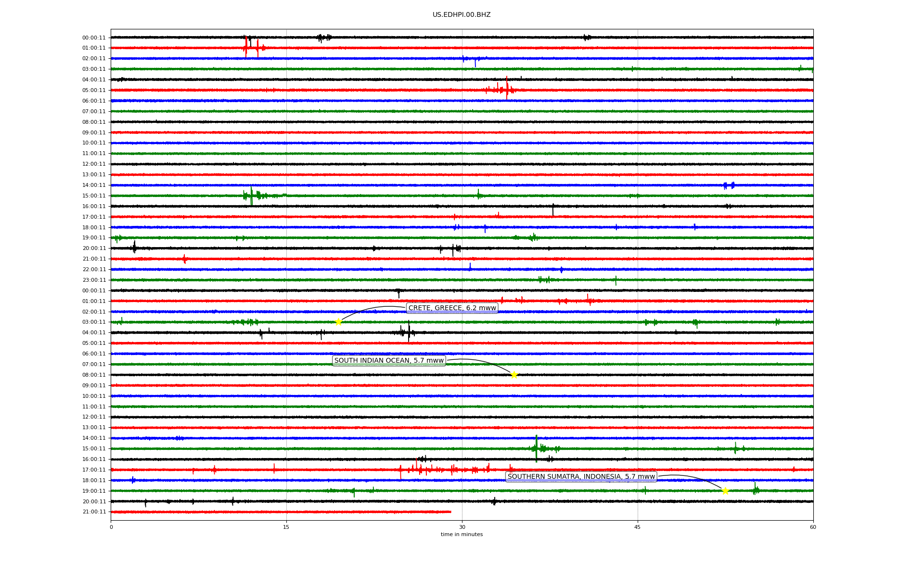This screenshot has height=578, width=924.
Task: Click the 22:00:11 row label
Action: coord(94,270)
